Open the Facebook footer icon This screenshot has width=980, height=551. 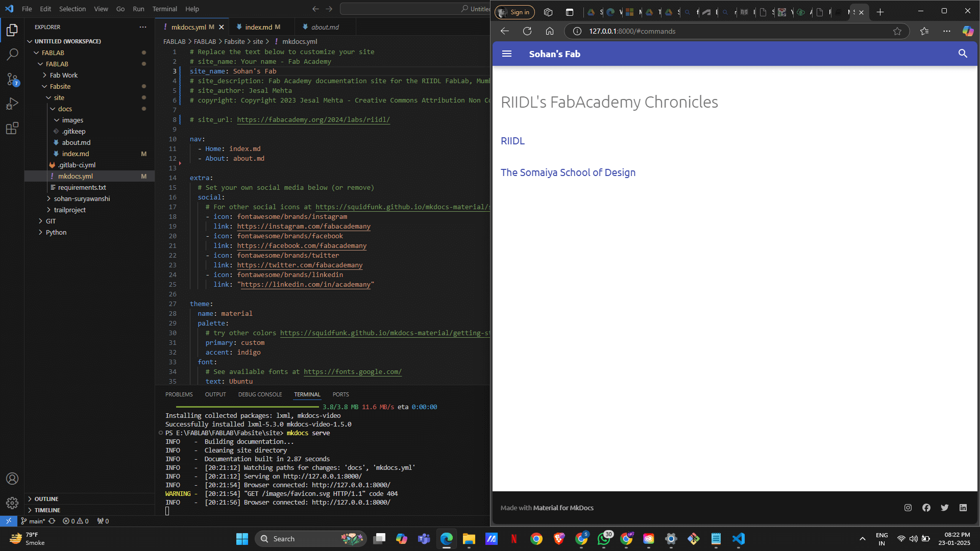926,508
